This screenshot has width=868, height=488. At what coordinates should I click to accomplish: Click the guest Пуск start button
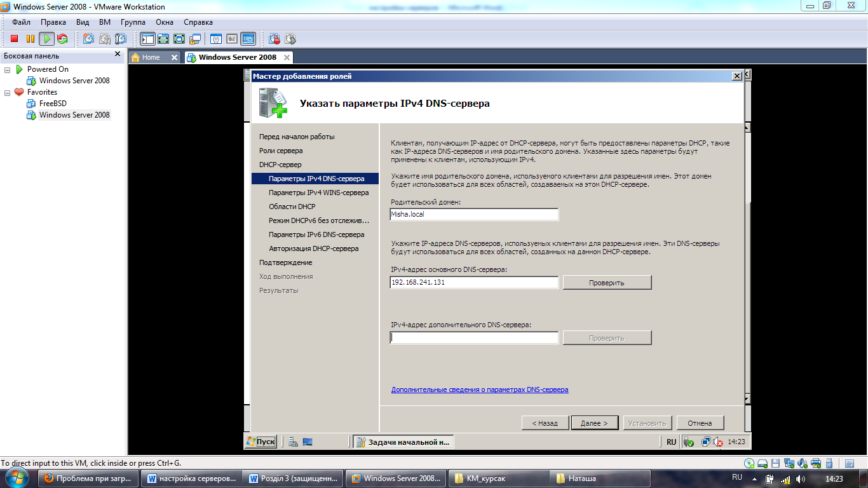(261, 442)
